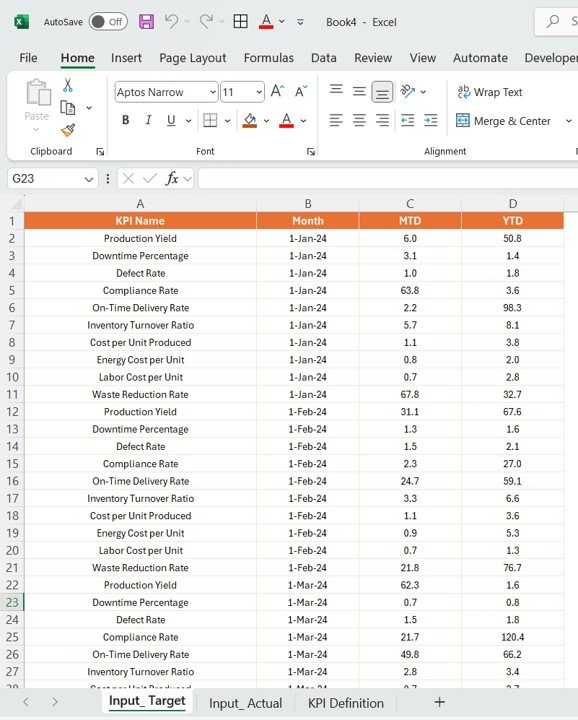
Task: Click the Borders icon in Font group
Action: (210, 120)
